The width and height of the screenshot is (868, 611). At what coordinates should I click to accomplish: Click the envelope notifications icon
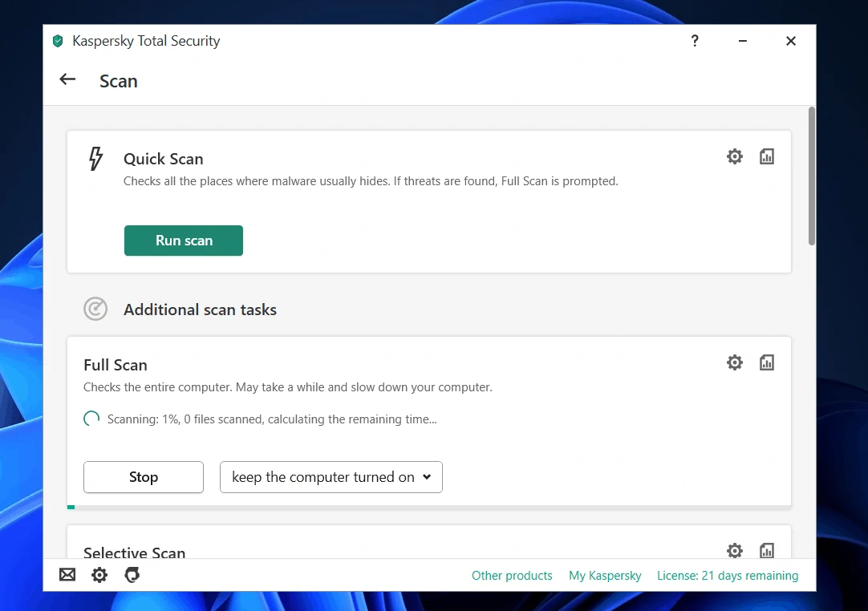[x=67, y=575]
